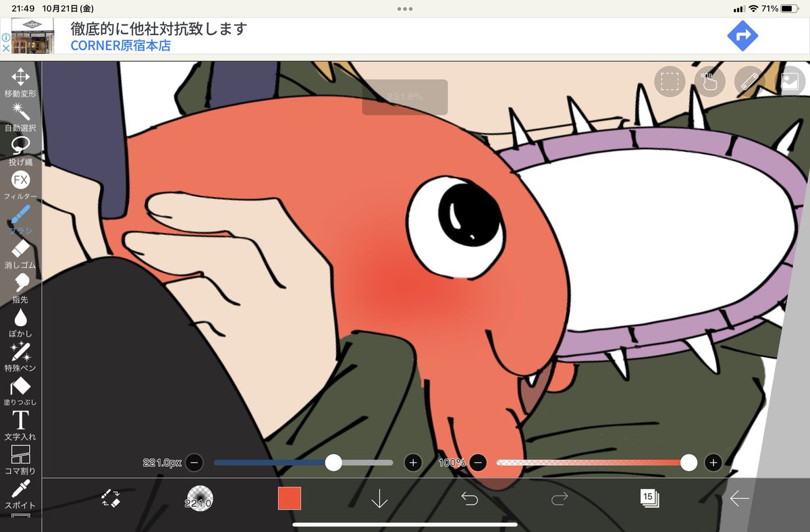Undo the last stroke
Screen dimensions: 810x532
tap(470, 499)
